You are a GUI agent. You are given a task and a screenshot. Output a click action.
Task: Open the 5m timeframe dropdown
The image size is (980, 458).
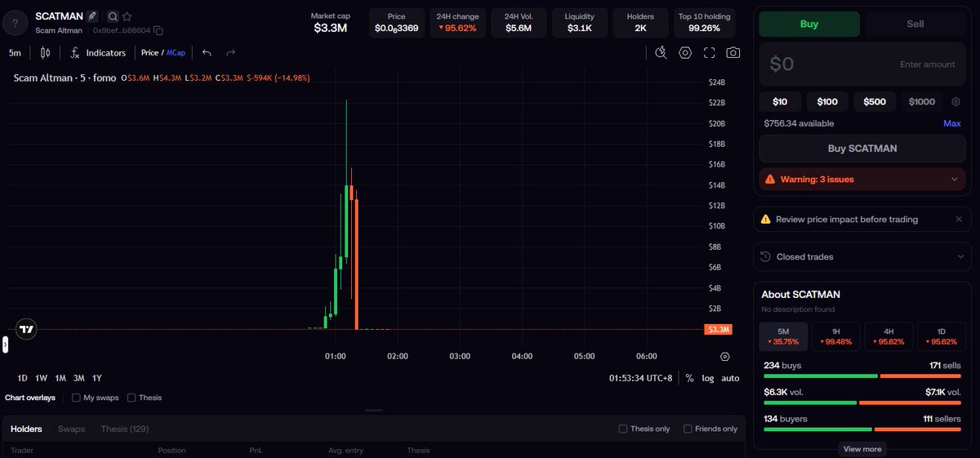pyautogui.click(x=15, y=53)
